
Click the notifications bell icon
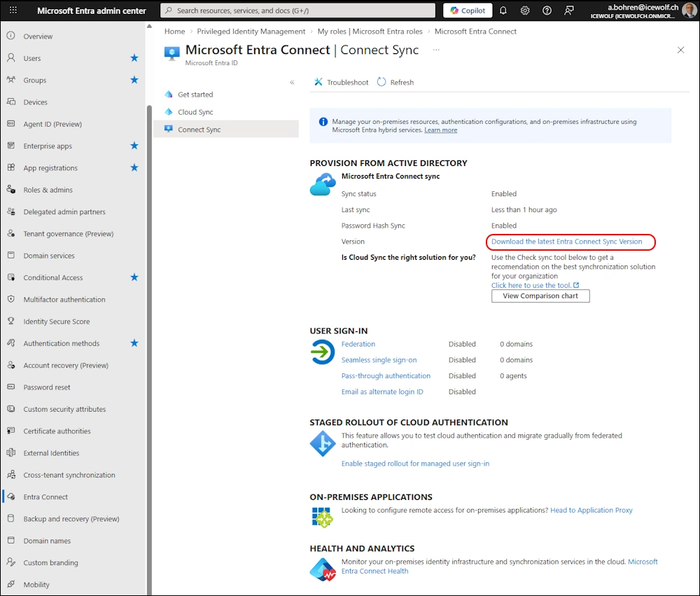(x=503, y=11)
